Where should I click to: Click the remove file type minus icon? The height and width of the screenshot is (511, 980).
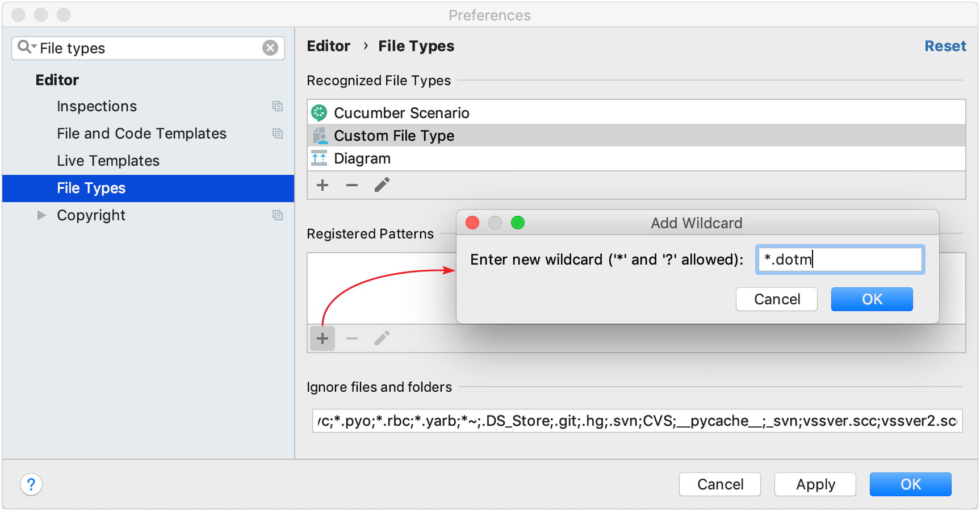point(352,185)
